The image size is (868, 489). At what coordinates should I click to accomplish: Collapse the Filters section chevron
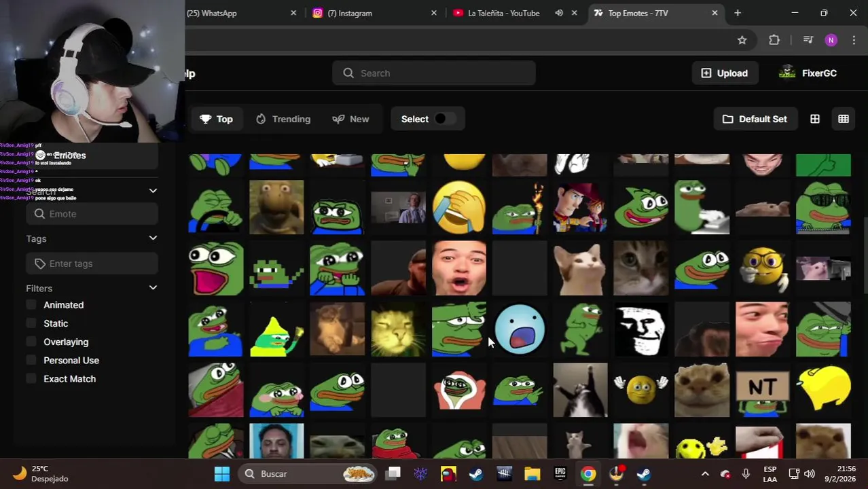click(x=153, y=288)
